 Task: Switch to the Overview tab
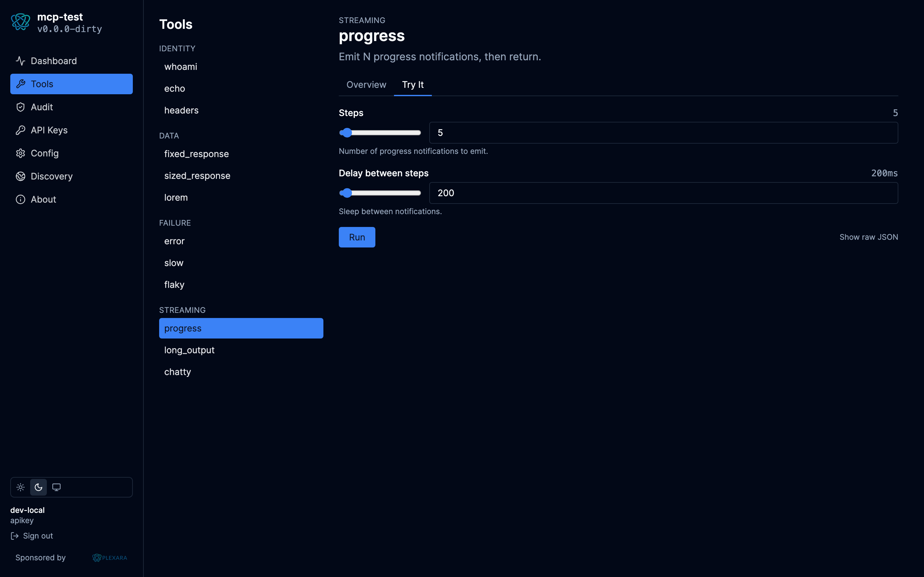pyautogui.click(x=366, y=85)
